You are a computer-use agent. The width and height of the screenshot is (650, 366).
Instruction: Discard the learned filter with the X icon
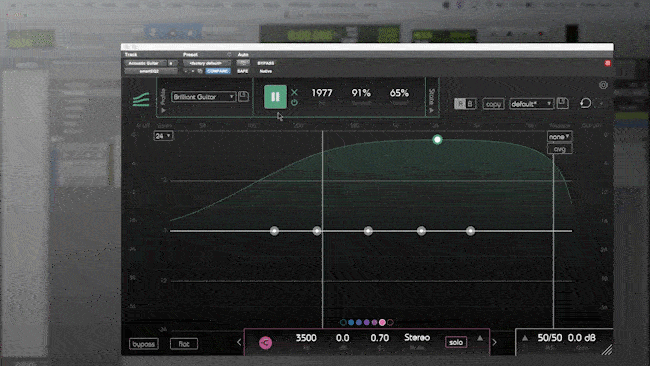[x=294, y=92]
